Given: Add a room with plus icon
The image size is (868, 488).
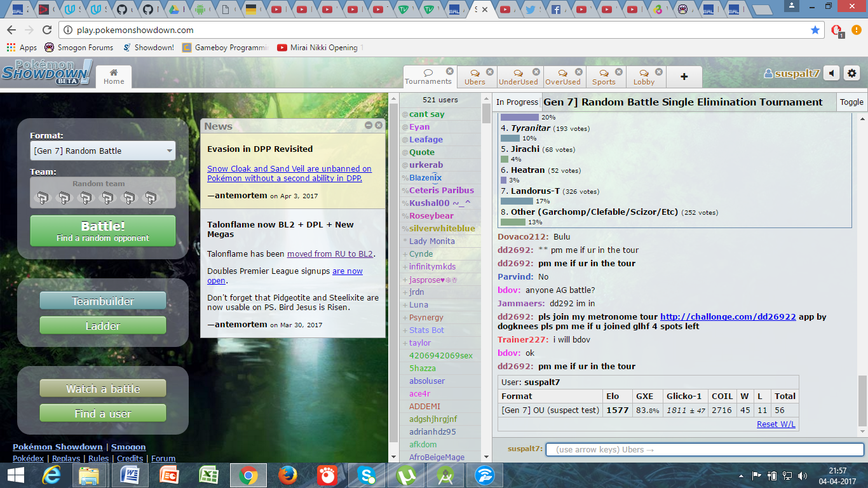Looking at the screenshot, I should tap(684, 76).
